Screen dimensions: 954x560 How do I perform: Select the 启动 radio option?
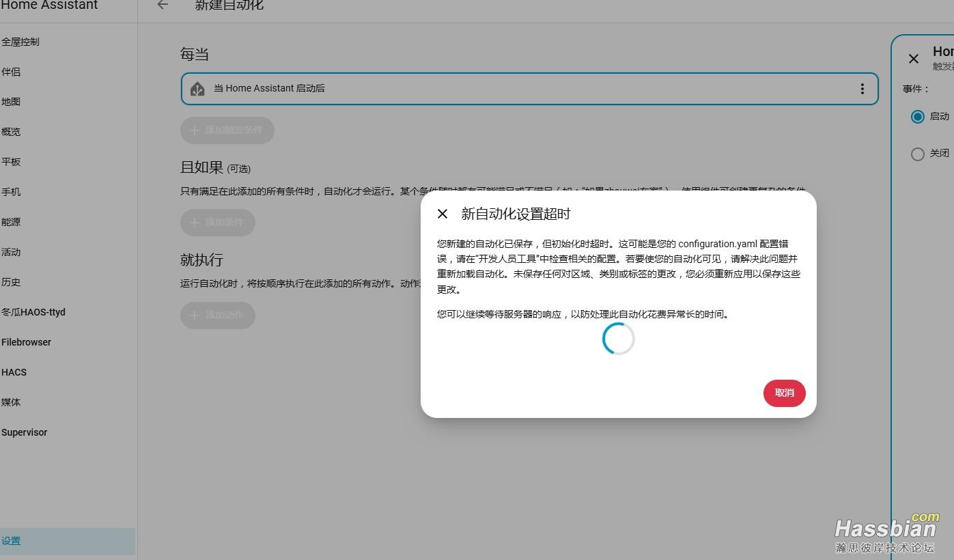[x=918, y=117]
